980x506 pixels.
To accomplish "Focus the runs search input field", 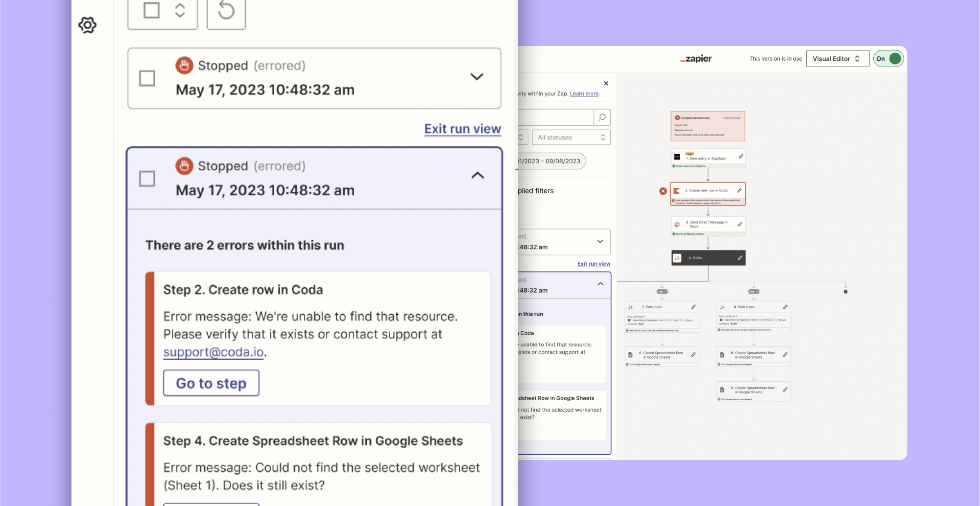I will (555, 118).
